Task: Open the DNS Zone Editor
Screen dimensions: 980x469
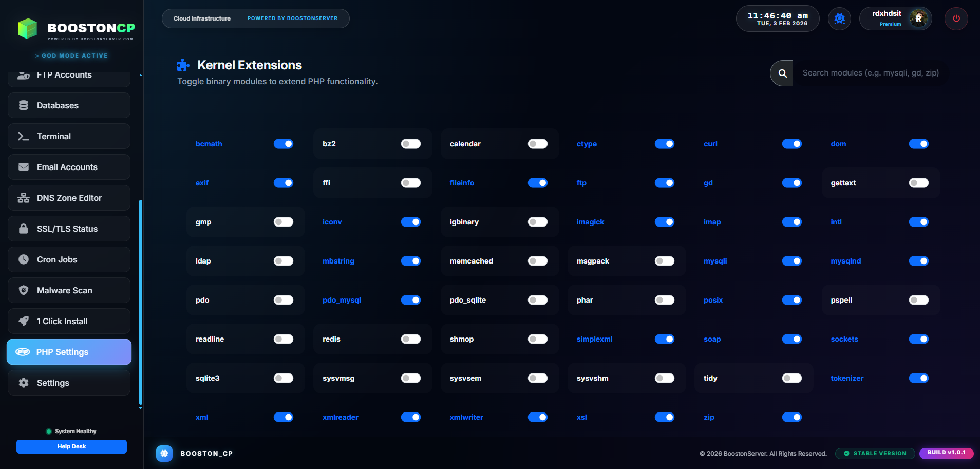Action: pyautogui.click(x=69, y=198)
